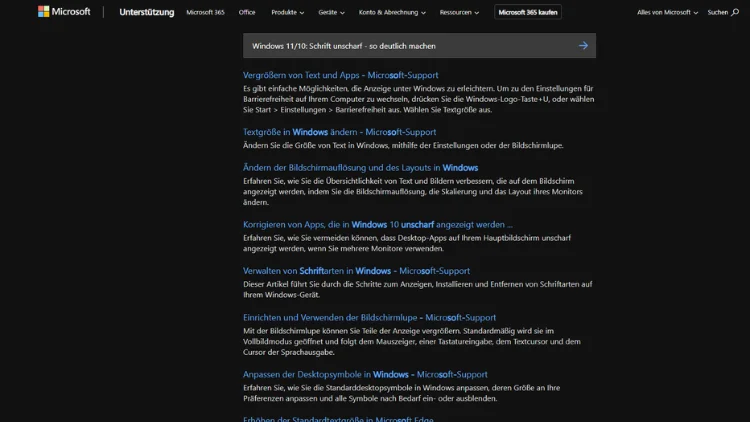Open Office menu item
This screenshot has width=750, height=422.
(247, 12)
